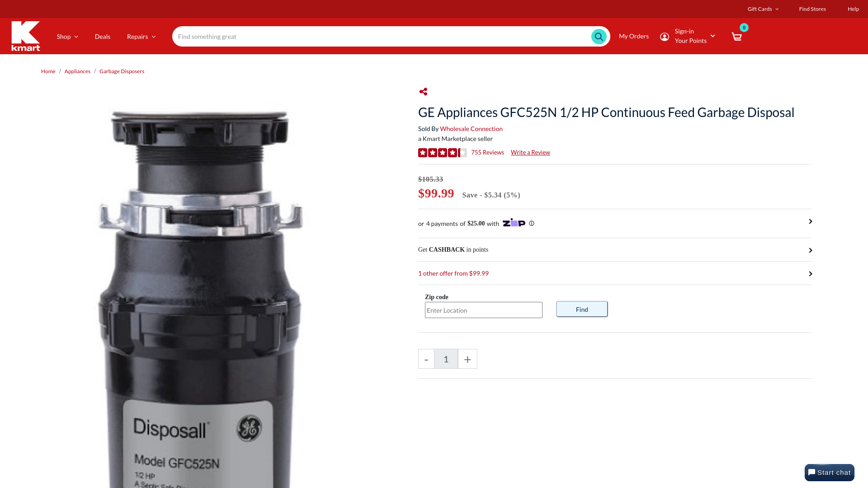Open Wholesale Connection seller page

(x=471, y=129)
